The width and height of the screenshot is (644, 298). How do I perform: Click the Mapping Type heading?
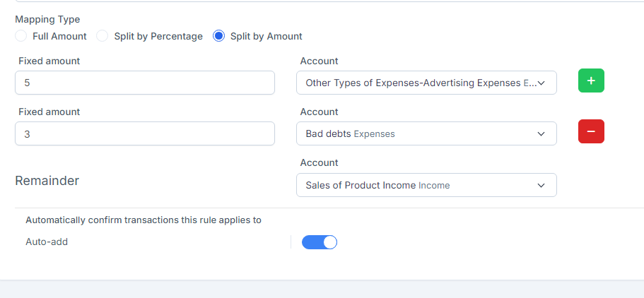pos(47,20)
